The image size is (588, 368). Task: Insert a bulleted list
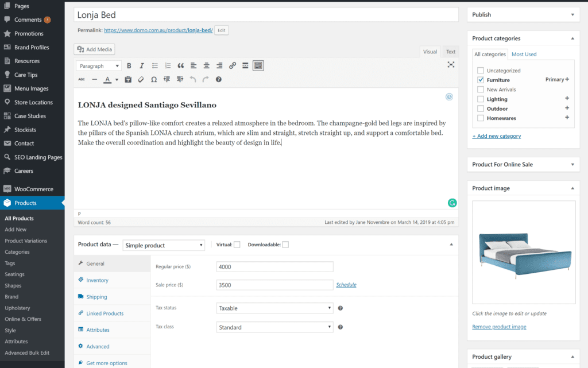pos(155,65)
